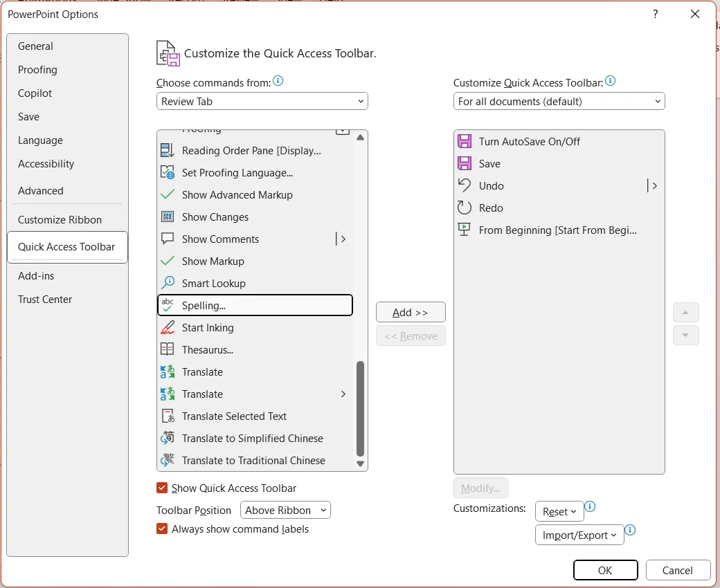Select the Thesaurus command icon
The image size is (720, 588).
coord(166,349)
